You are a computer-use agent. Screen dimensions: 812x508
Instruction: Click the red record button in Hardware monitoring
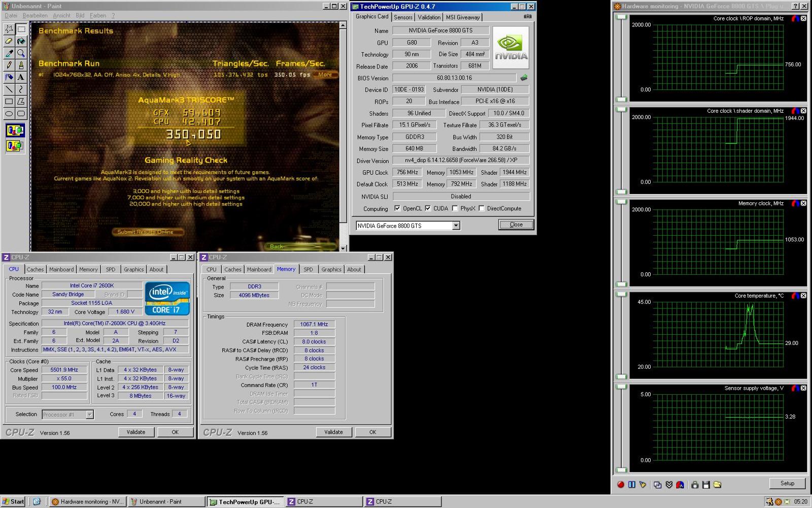click(620, 485)
